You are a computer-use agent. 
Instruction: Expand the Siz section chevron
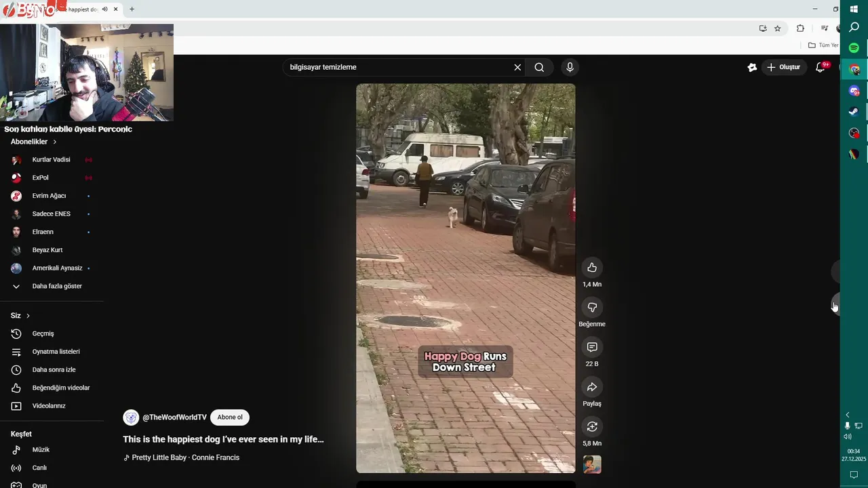pos(28,316)
